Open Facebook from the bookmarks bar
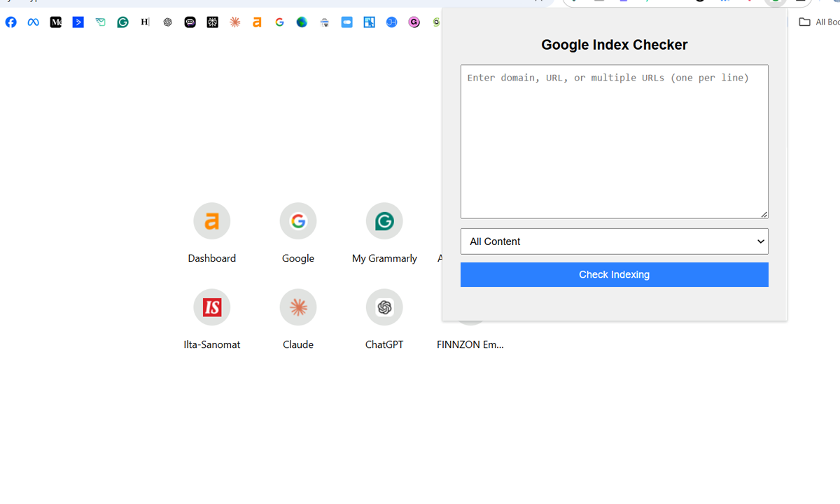The image size is (840, 504). (x=10, y=22)
